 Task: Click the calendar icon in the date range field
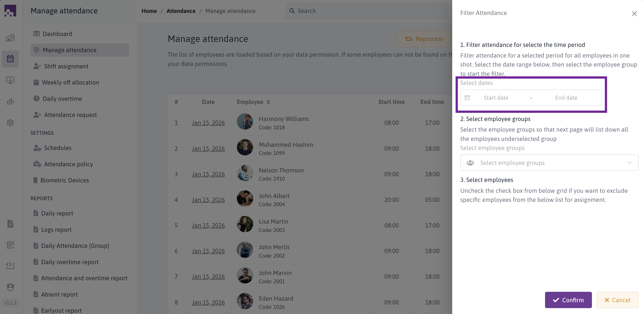point(467,98)
